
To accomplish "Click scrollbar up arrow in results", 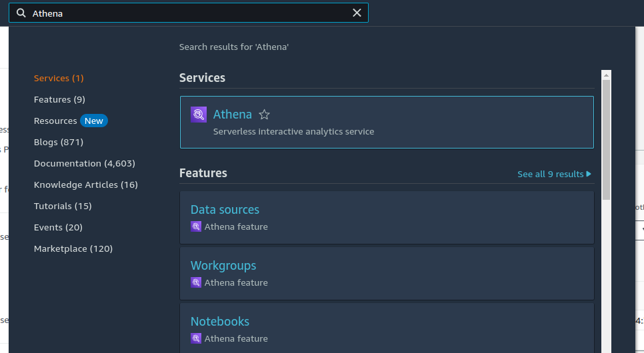I will point(606,75).
